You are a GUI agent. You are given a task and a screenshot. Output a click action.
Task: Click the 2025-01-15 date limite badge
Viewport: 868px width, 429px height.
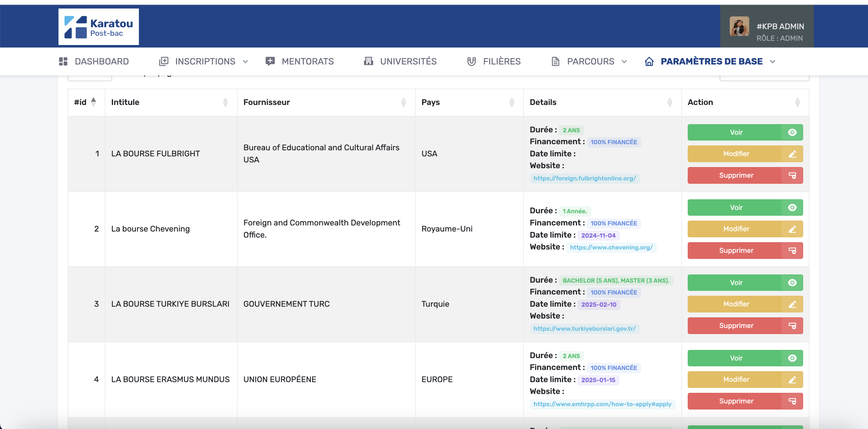coord(598,380)
